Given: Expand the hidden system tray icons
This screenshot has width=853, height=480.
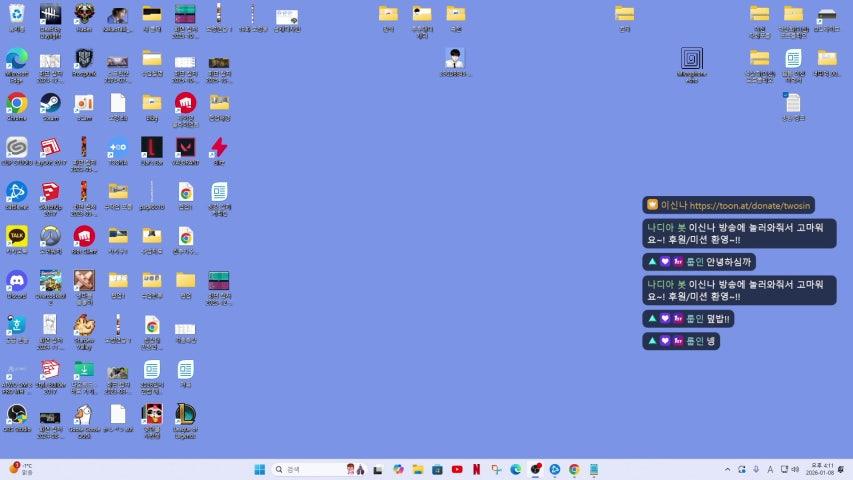Looking at the screenshot, I should 727,469.
